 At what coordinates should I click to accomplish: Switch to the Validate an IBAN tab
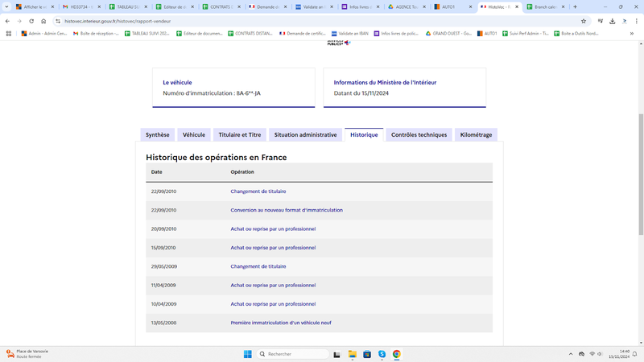(x=315, y=7)
